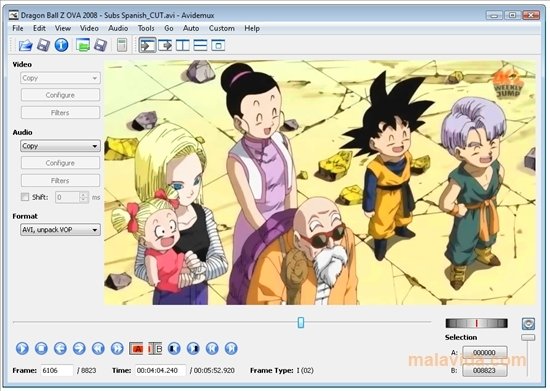
Task: Open the Tools menu
Action: [x=146, y=28]
